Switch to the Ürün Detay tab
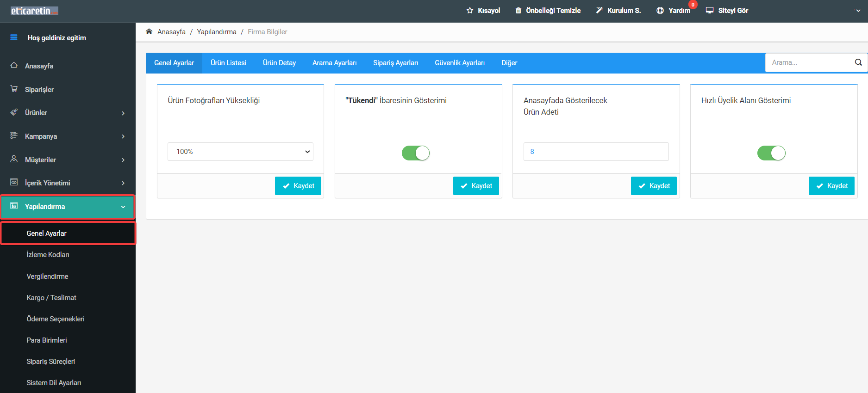This screenshot has width=868, height=393. 279,63
